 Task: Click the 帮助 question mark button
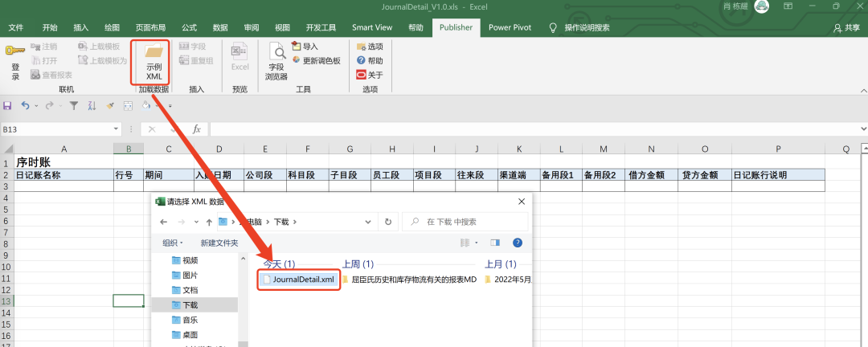[370, 60]
